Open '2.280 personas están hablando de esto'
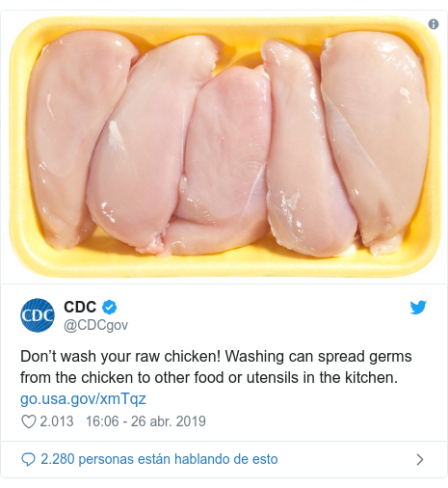The height and width of the screenshot is (488, 448). pyautogui.click(x=159, y=459)
